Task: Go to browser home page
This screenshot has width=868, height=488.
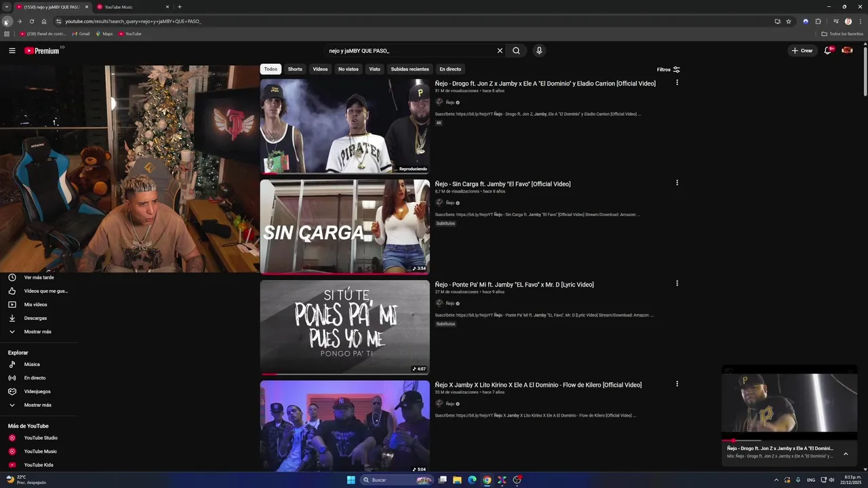Action: (x=44, y=22)
